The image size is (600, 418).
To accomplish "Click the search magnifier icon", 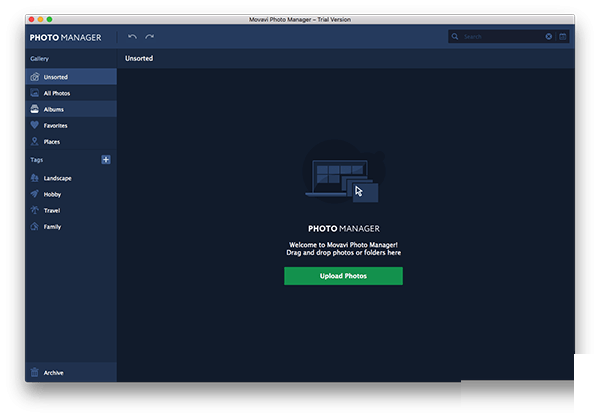I will pos(455,37).
